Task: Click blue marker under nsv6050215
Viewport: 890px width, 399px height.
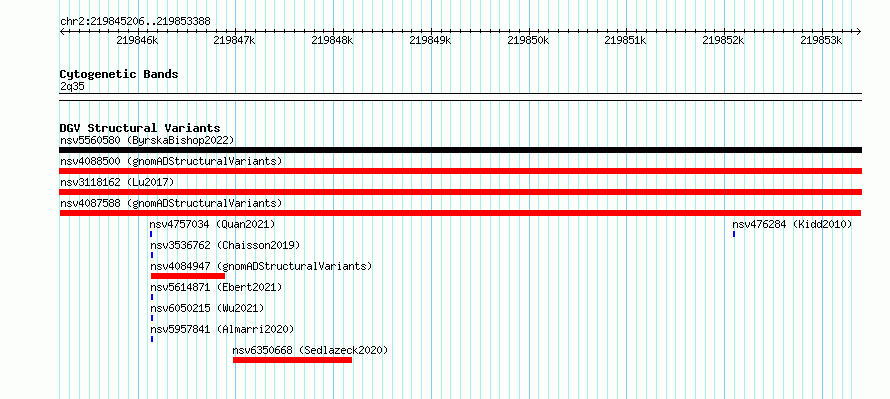Action: 152,318
